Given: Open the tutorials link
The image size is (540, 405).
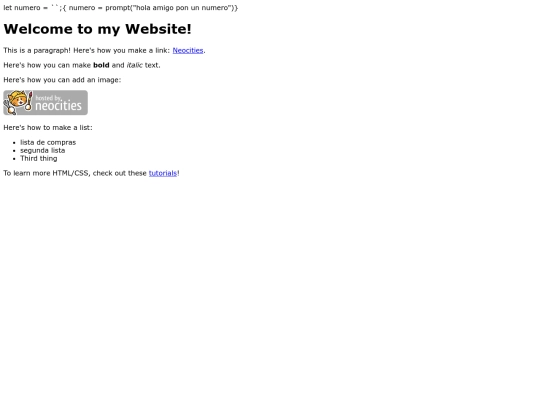Looking at the screenshot, I should click(163, 173).
